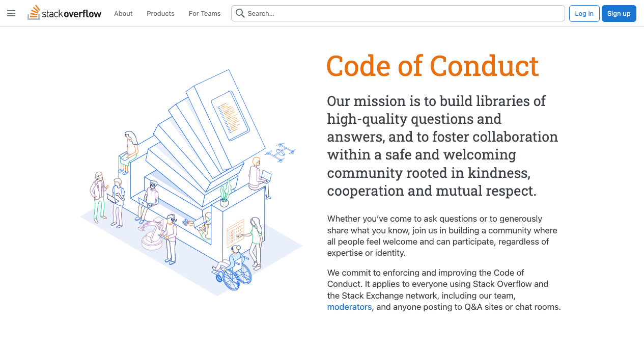Click the Stack Overflow wordmark
Screen dimensions: 644x347
(x=75, y=13)
